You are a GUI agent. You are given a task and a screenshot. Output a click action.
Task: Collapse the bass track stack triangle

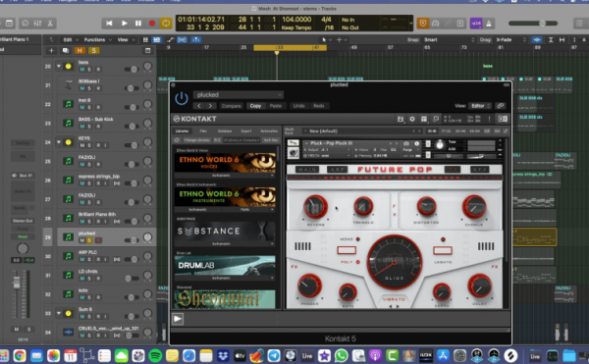(59, 66)
